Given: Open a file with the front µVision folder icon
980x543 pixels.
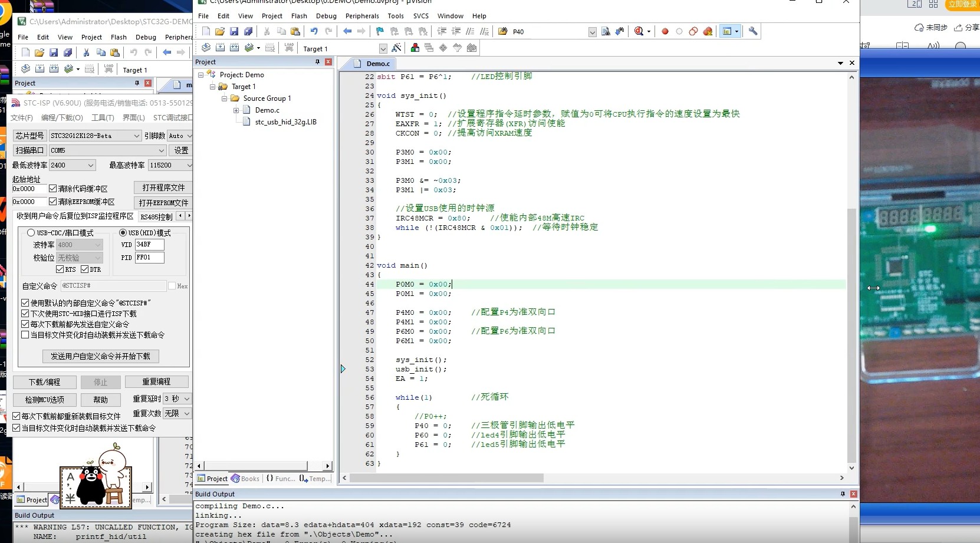Looking at the screenshot, I should (220, 31).
